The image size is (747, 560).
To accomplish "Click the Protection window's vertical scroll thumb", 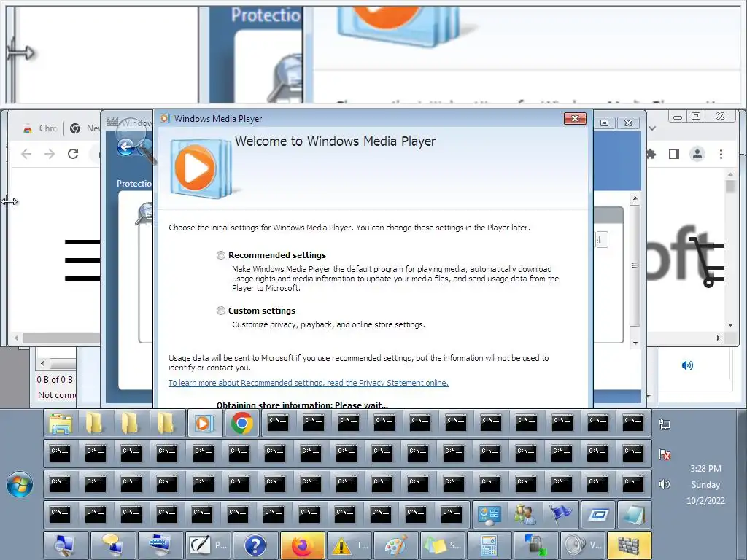I will [635, 265].
